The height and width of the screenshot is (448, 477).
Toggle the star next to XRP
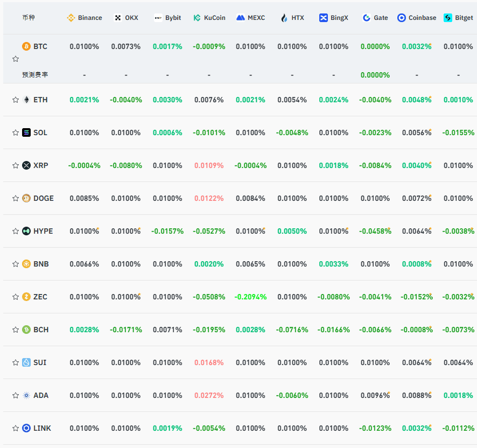coord(16,165)
